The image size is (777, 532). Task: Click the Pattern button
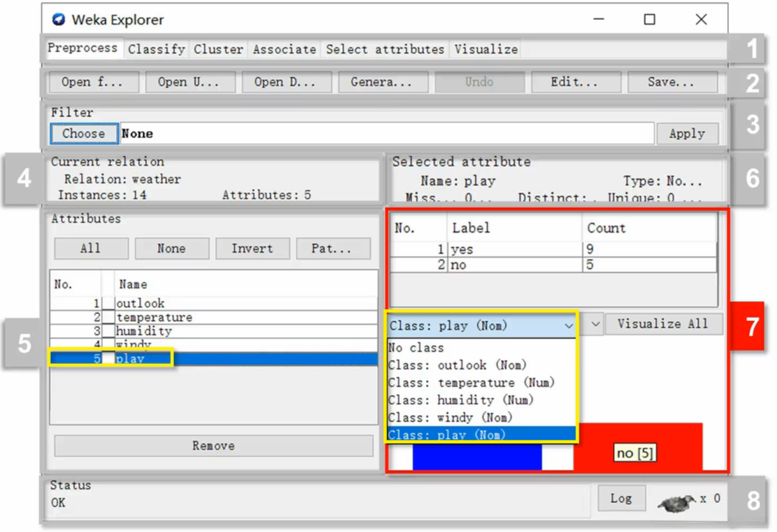pyautogui.click(x=333, y=248)
